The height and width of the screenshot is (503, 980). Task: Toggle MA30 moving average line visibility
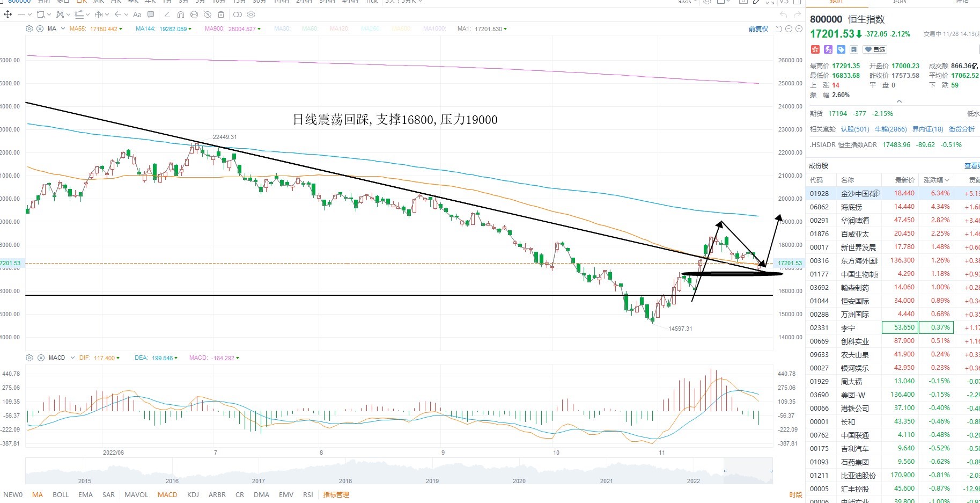tap(282, 28)
